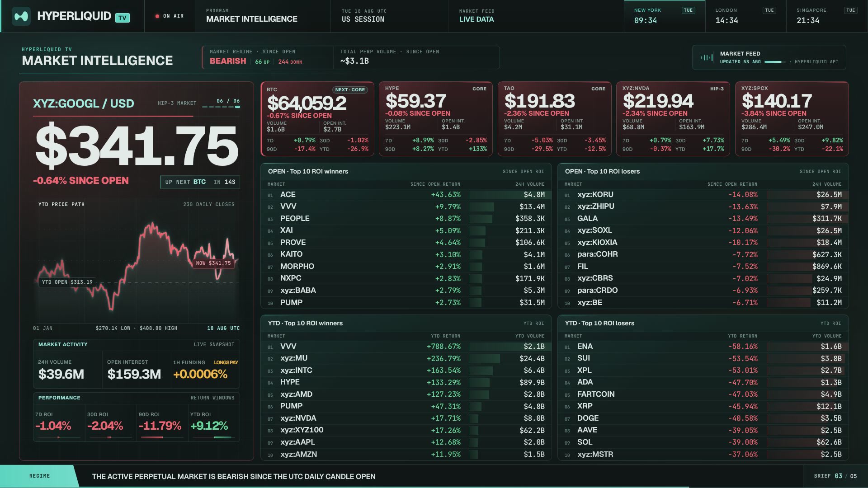This screenshot has width=868, height=488.
Task: Click the +9.12% YTD ROI value
Action: (209, 426)
